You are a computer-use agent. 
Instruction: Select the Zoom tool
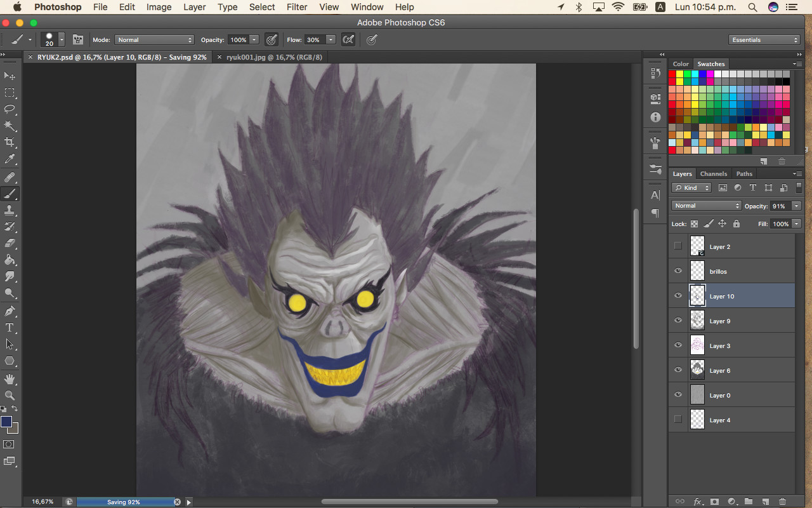10,396
